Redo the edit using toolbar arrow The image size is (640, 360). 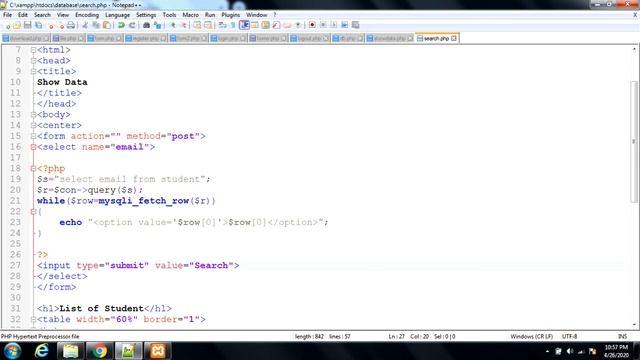[x=132, y=25]
